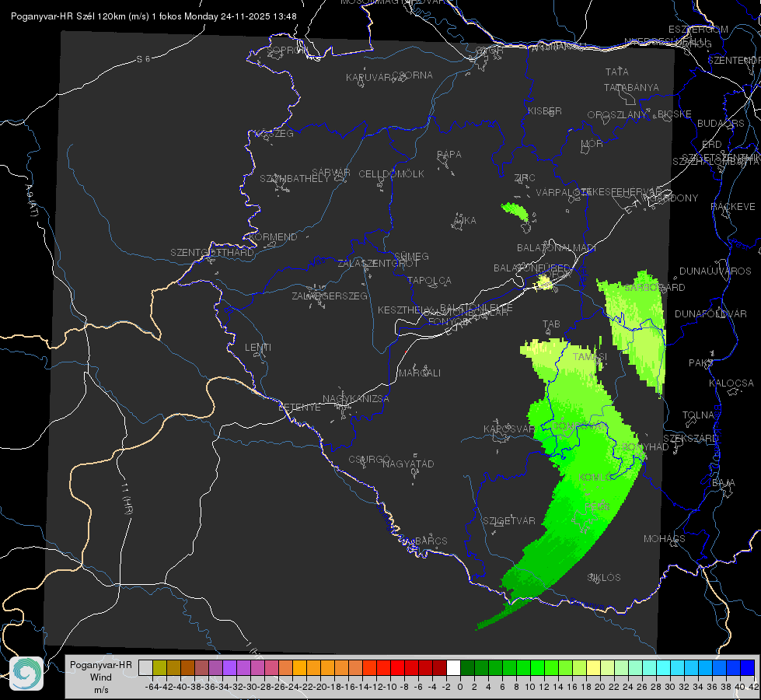Click the KÖRMEND city label
Screen dimensions: 761x700
pyautogui.click(x=272, y=237)
